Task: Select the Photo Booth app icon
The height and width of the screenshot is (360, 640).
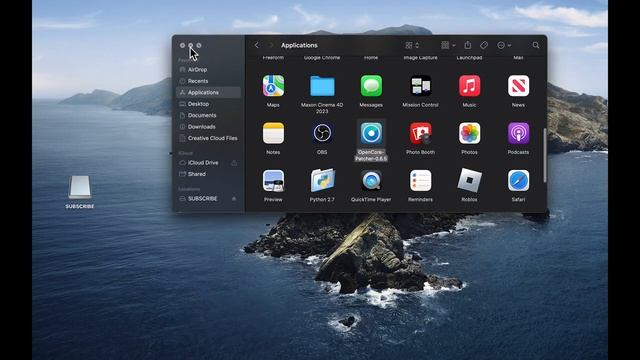Action: 420,133
